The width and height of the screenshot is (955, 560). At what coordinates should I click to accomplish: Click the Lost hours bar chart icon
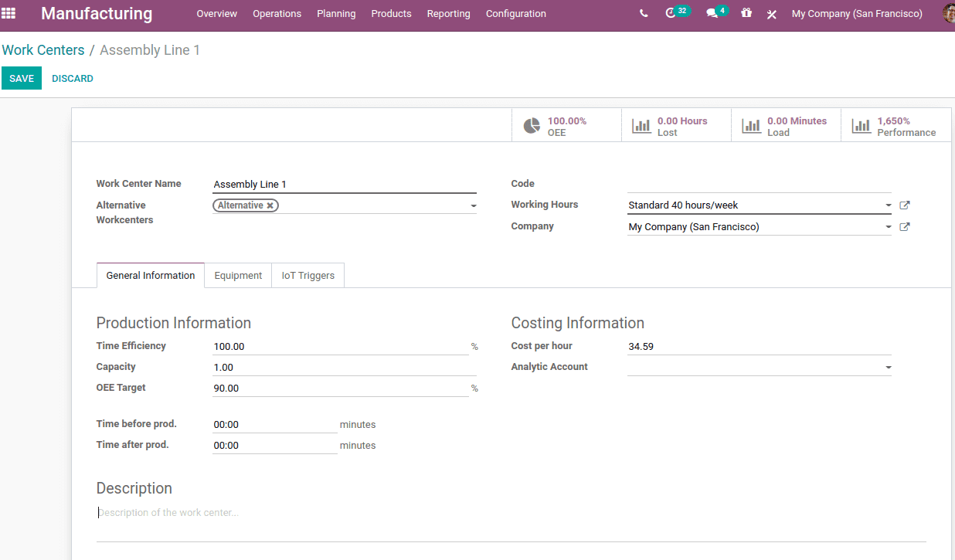click(641, 126)
